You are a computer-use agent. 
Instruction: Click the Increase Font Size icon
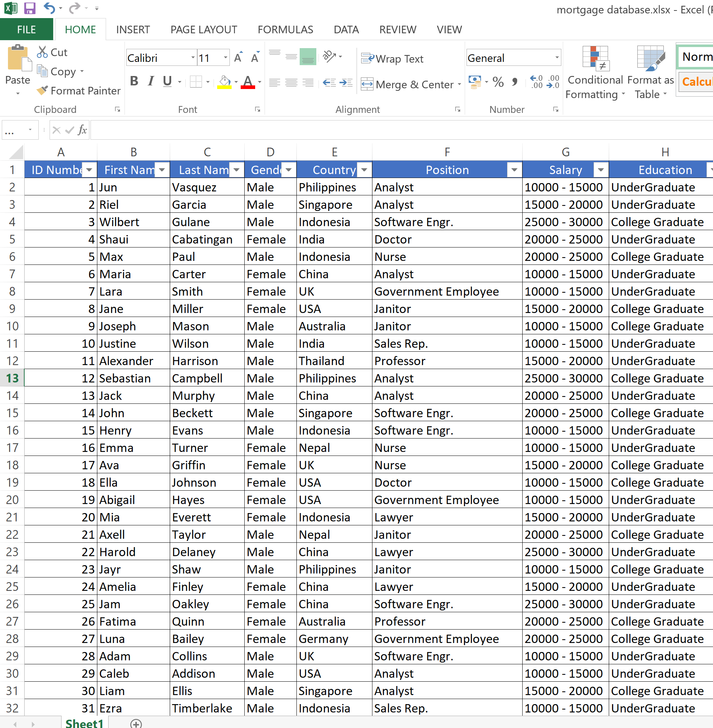[238, 58]
